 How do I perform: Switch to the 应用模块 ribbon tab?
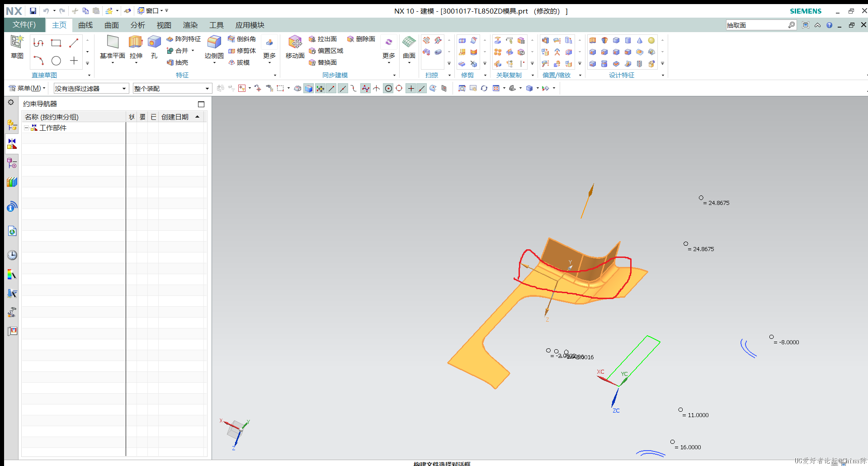(250, 25)
